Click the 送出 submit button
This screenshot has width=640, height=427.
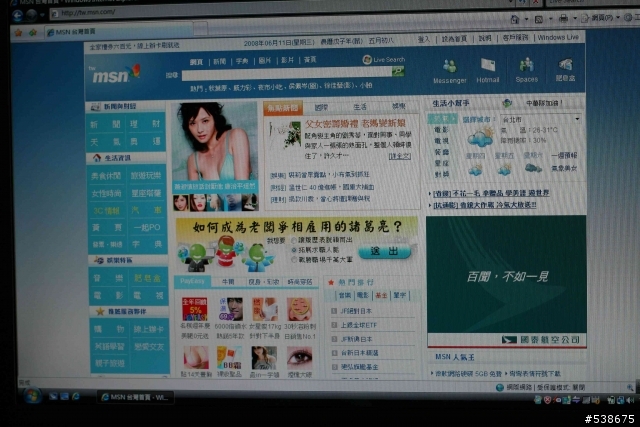(384, 251)
